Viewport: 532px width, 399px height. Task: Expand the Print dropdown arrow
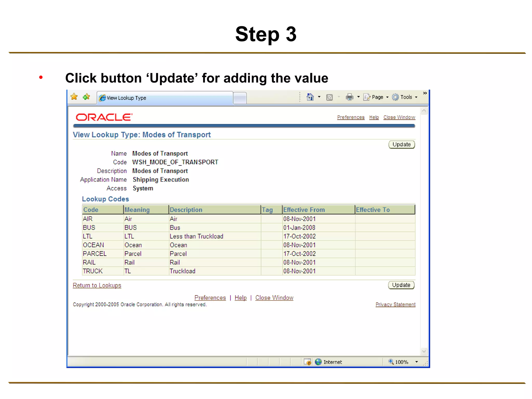coord(358,97)
